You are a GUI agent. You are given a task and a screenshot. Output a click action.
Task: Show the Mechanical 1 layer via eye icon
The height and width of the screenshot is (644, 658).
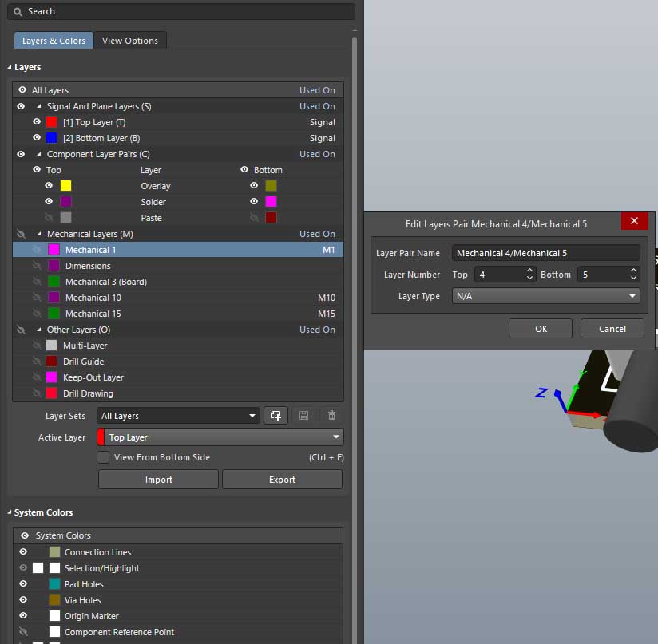(x=37, y=250)
